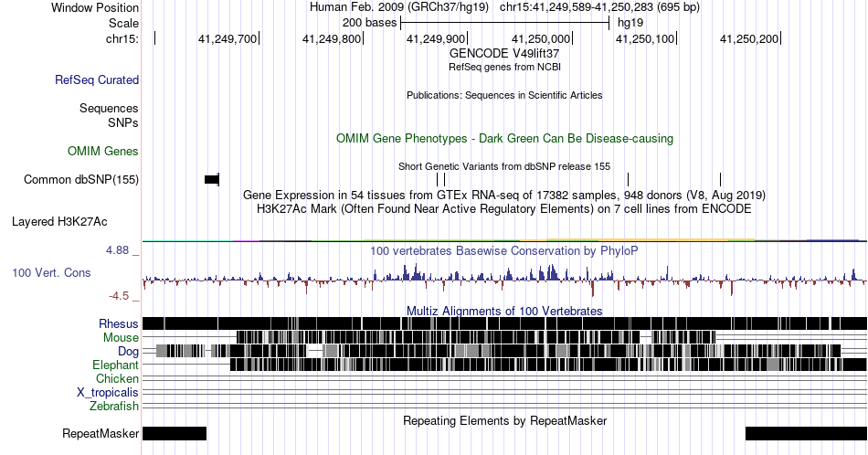Click the 200 bases scale bar
This screenshot has width=868, height=455.
point(505,23)
